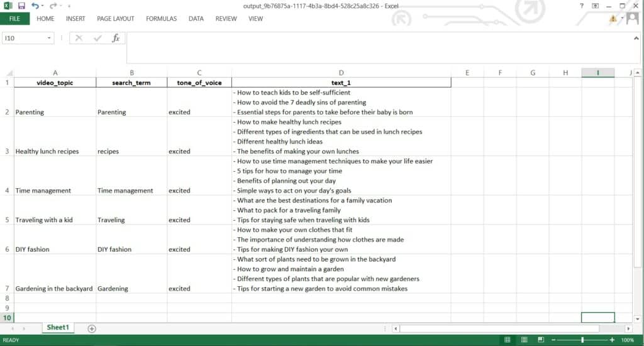Click the formula bar Enter checkmark icon
The height and width of the screenshot is (346, 644).
tap(97, 38)
